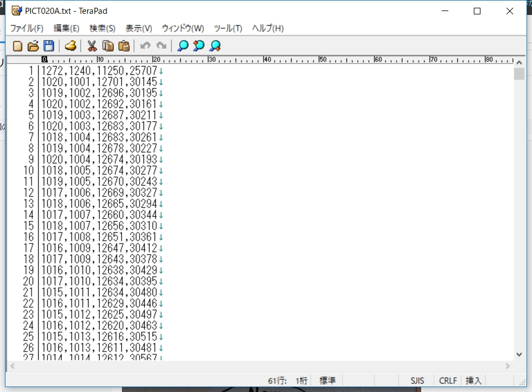
Task: Click vertical scrollbar down arrow
Action: point(519,355)
